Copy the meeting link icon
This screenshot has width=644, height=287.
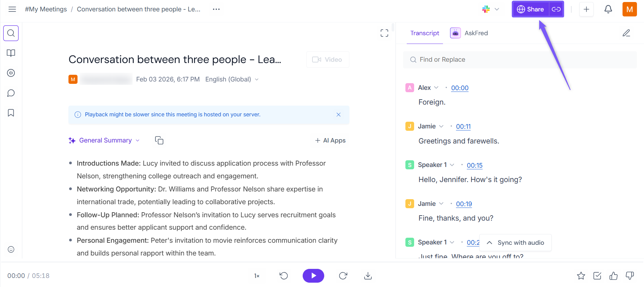pyautogui.click(x=556, y=9)
